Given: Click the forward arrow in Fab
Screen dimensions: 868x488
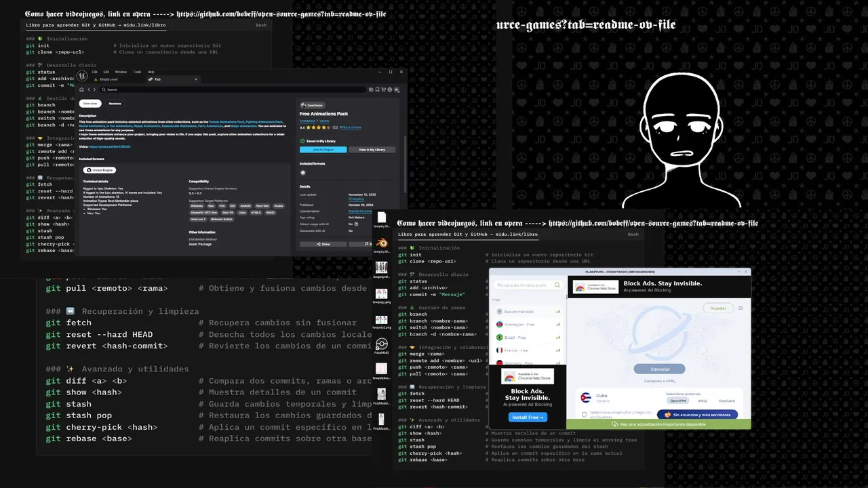Looking at the screenshot, I should (x=94, y=89).
